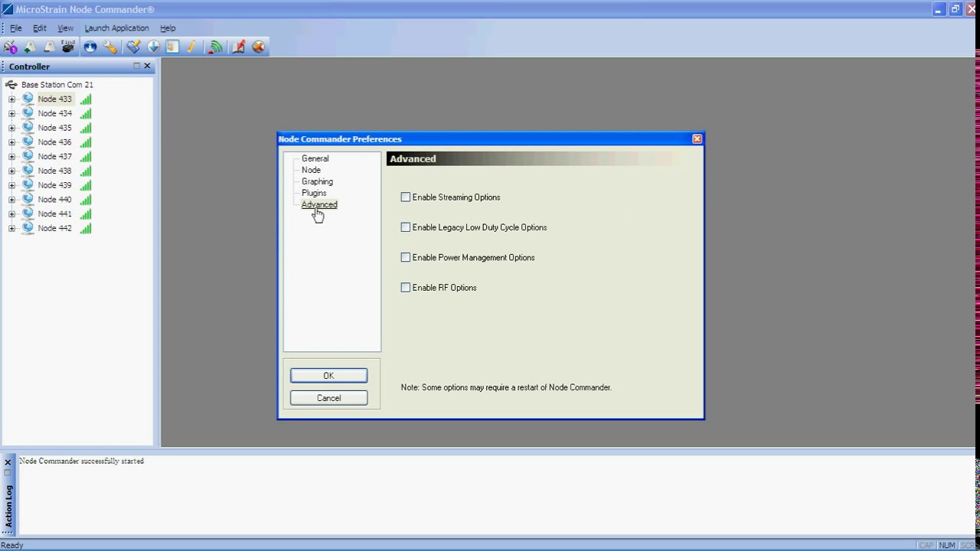Enable Power Management Options checkbox
980x551 pixels.
click(x=406, y=257)
